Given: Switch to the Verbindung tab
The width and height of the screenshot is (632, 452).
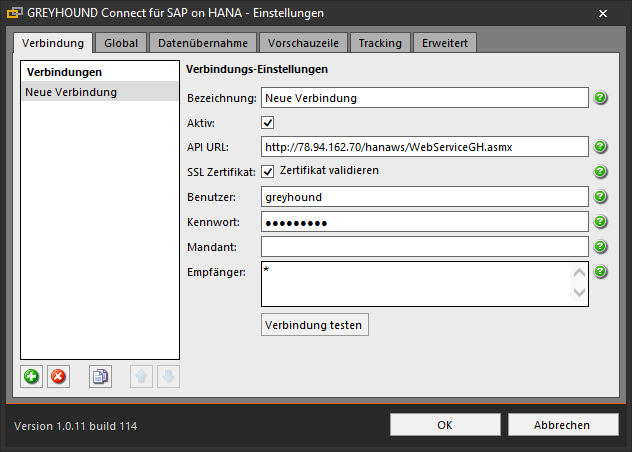Looking at the screenshot, I should click(53, 43).
